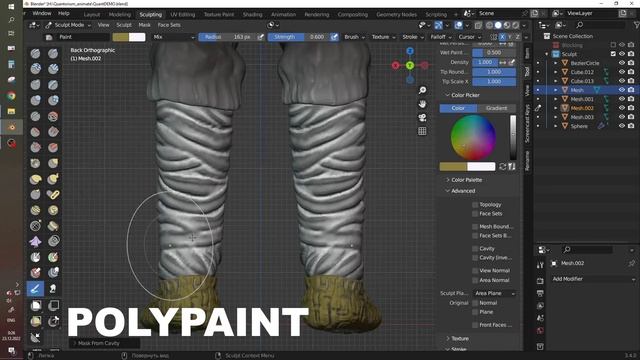640x360 pixels.
Task: Click the Color button in Color Picker
Action: [458, 108]
